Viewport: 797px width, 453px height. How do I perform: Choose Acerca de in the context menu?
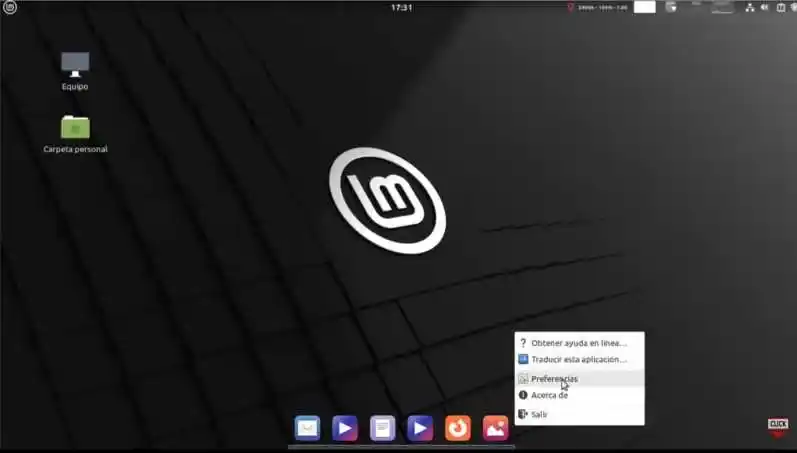point(579,395)
